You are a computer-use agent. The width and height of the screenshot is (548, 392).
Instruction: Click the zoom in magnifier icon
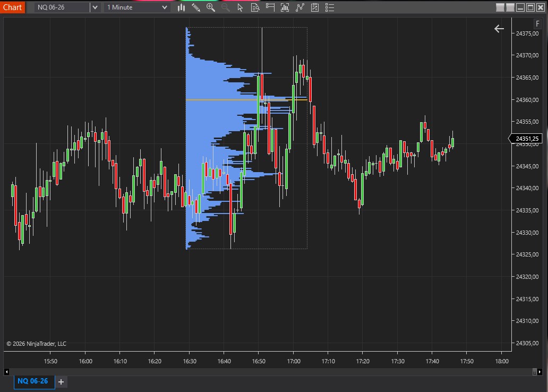pyautogui.click(x=211, y=7)
